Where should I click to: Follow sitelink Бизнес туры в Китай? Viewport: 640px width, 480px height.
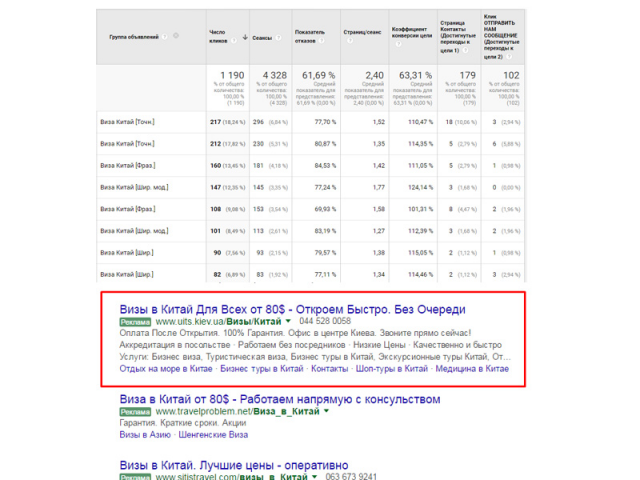tap(262, 369)
